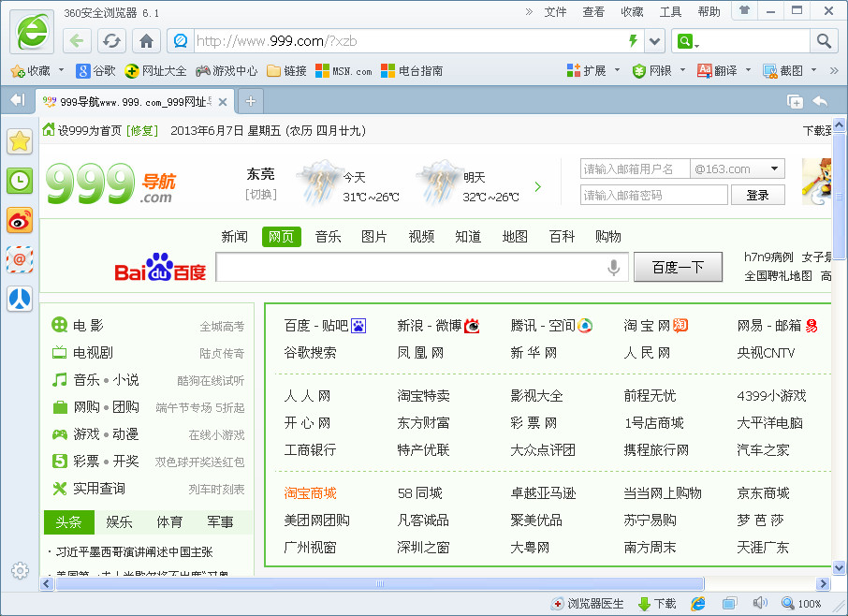This screenshot has width=848, height=616.
Task: Expand the address bar history dropdown
Action: (x=654, y=41)
